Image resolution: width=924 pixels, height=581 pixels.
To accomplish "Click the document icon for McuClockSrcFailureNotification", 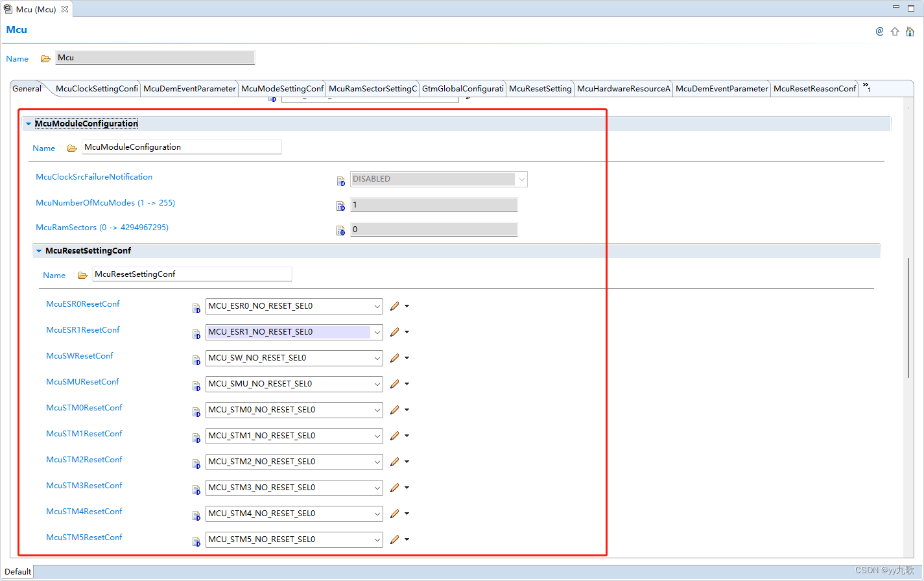I will 340,181.
